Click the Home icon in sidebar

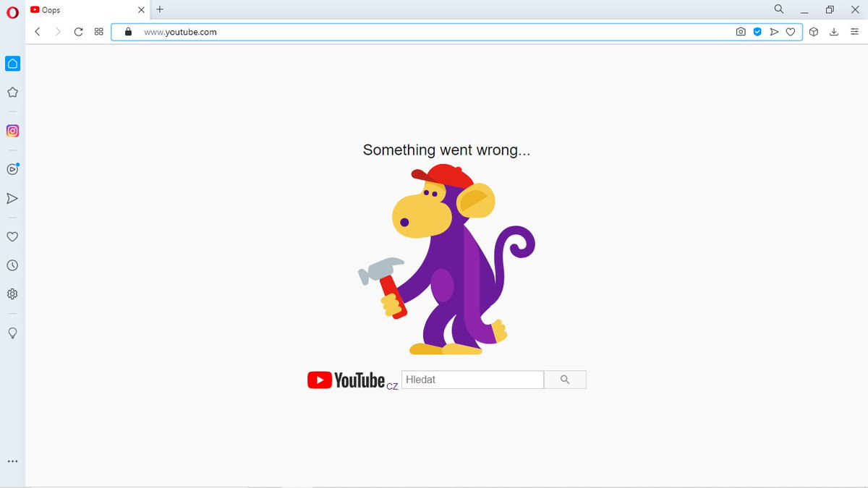(12, 64)
